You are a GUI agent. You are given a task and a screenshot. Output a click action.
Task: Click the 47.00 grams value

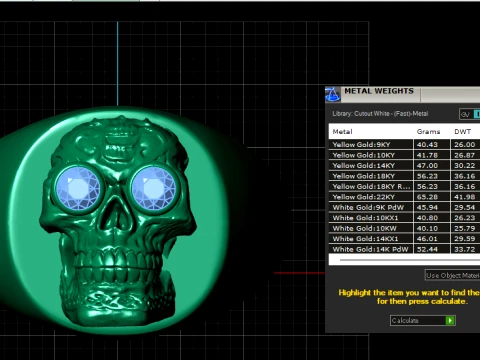coord(427,165)
